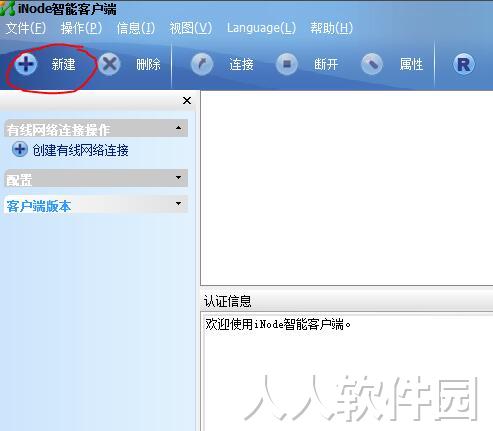Click the 连接 toolbar label
493x431 pixels.
pos(241,64)
